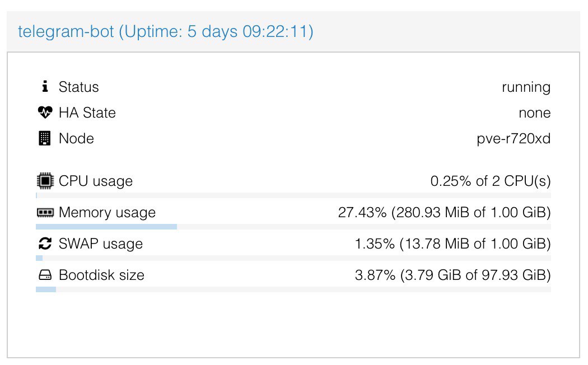The image size is (588, 365).
Task: Click the CPU usage chip icon
Action: [45, 181]
